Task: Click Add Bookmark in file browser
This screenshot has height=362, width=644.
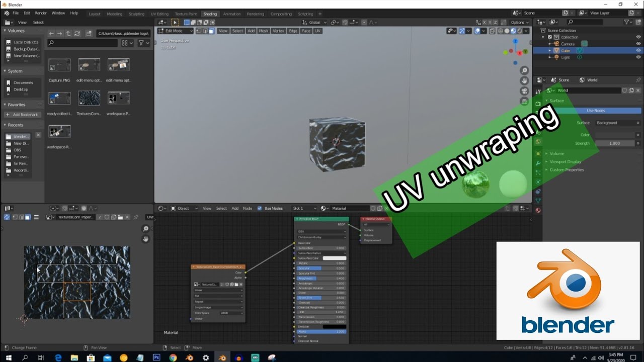Action: [22, 115]
